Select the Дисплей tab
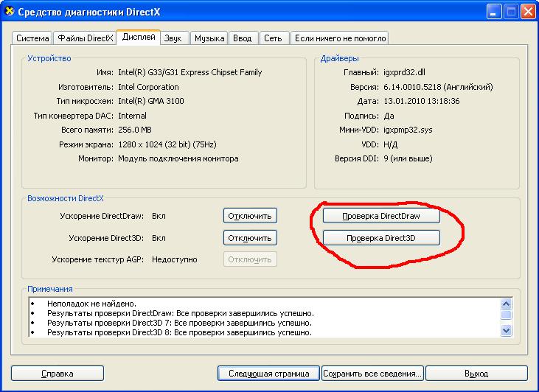The width and height of the screenshot is (539, 392). (139, 37)
